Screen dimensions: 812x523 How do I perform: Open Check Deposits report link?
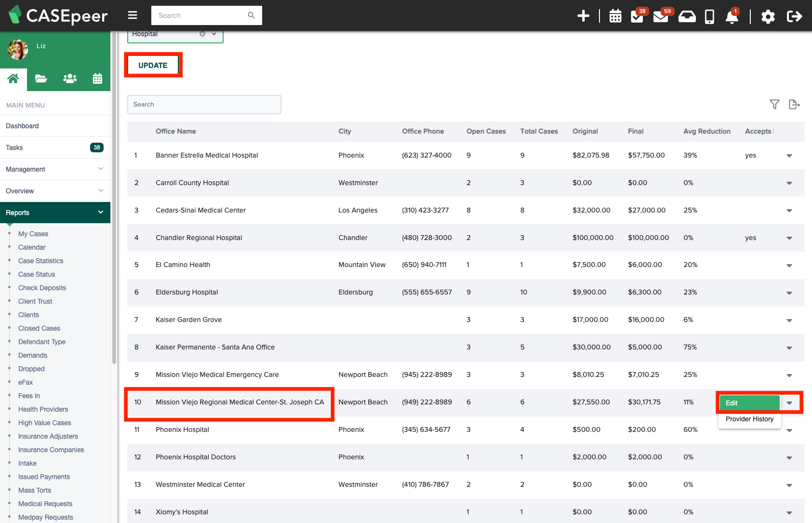pyautogui.click(x=42, y=288)
